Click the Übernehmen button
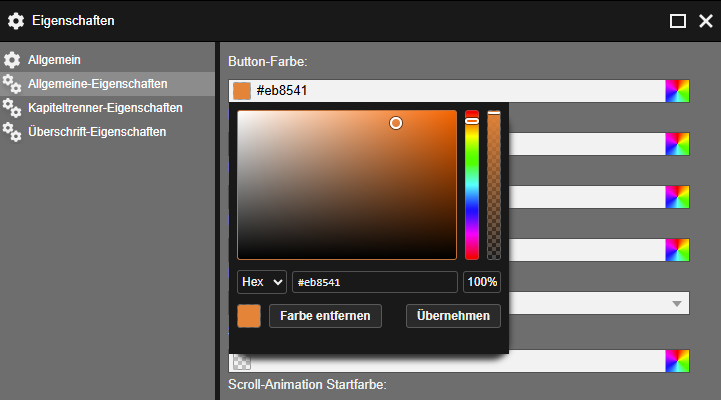 (453, 316)
